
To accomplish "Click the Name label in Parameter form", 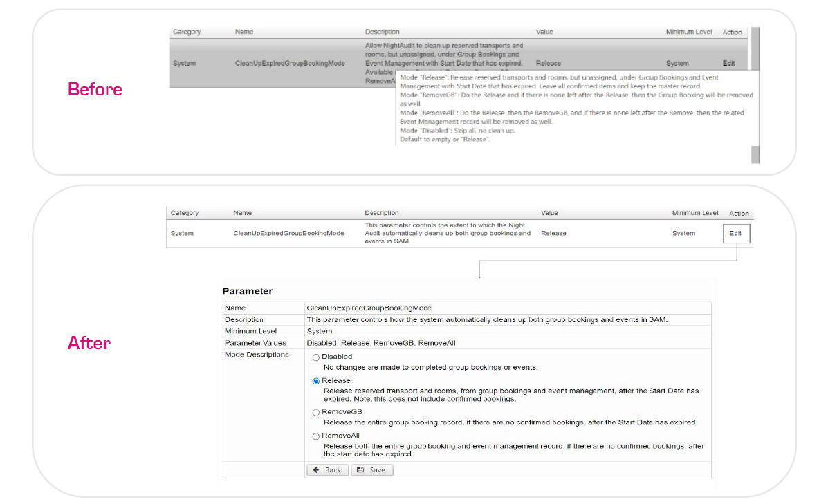I will coord(235,308).
